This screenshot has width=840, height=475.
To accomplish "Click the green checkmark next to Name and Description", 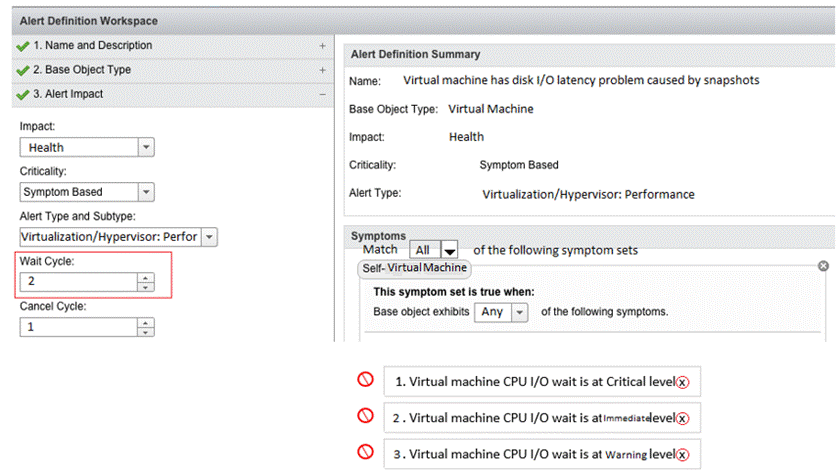I will [23, 46].
